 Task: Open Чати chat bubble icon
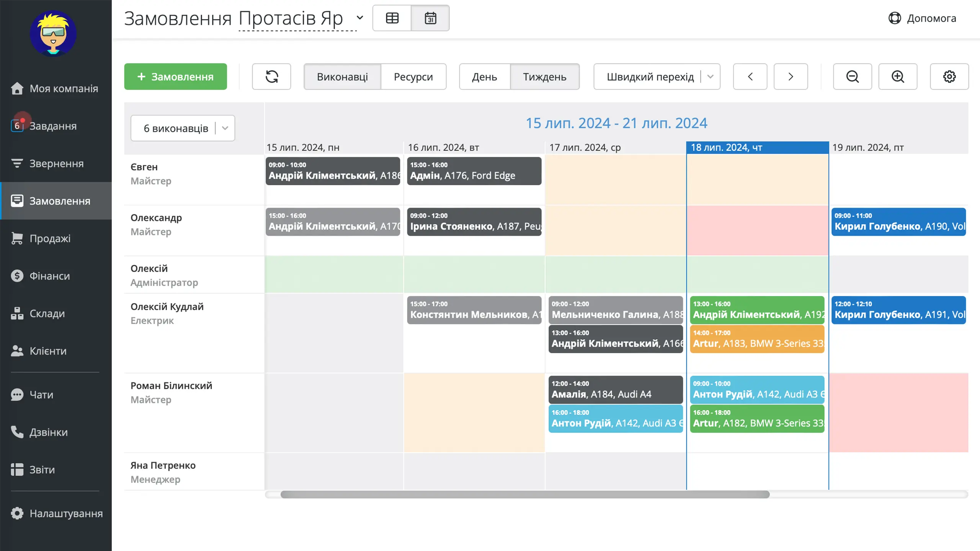17,395
